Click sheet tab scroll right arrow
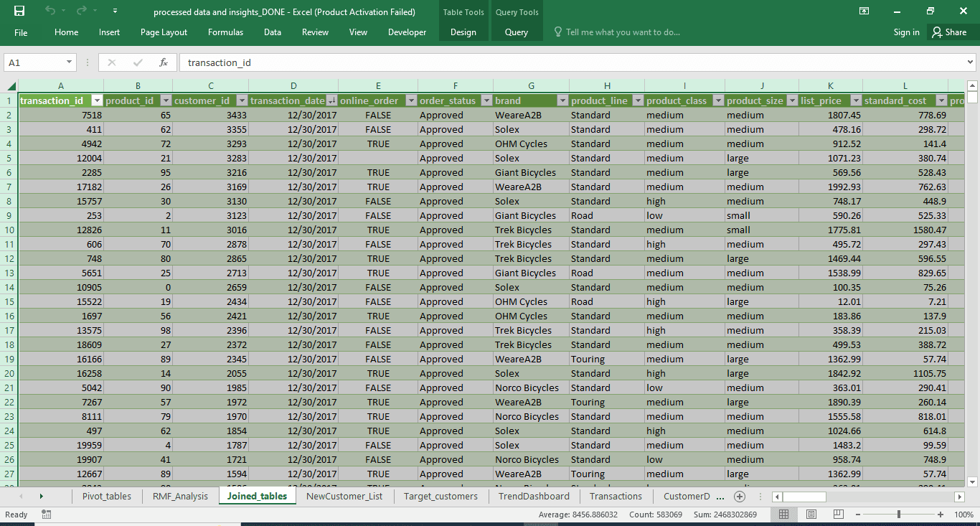980x526 pixels. click(x=41, y=496)
